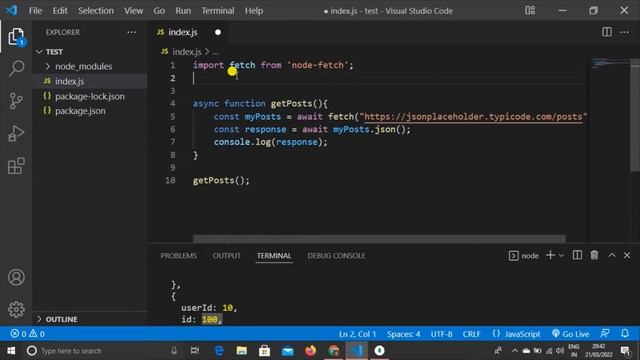Open Explorer Views and More Actions ellipsis
Screen dimensions: 640x360
(x=131, y=32)
